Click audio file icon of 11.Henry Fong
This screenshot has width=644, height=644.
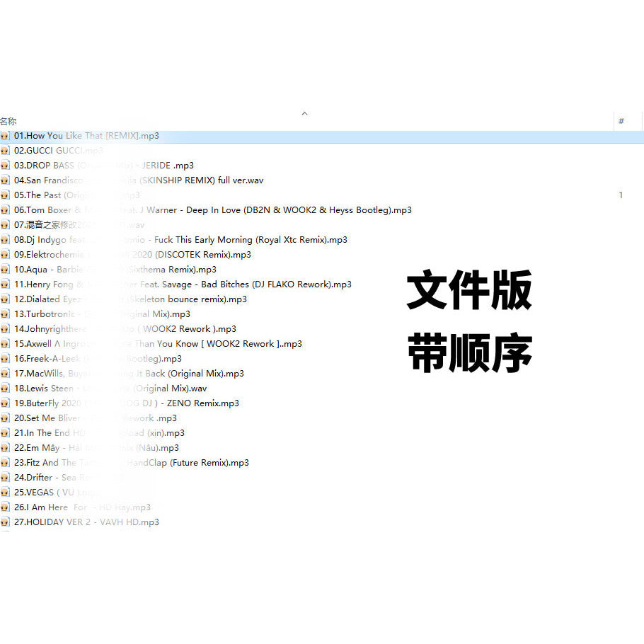tap(5, 284)
